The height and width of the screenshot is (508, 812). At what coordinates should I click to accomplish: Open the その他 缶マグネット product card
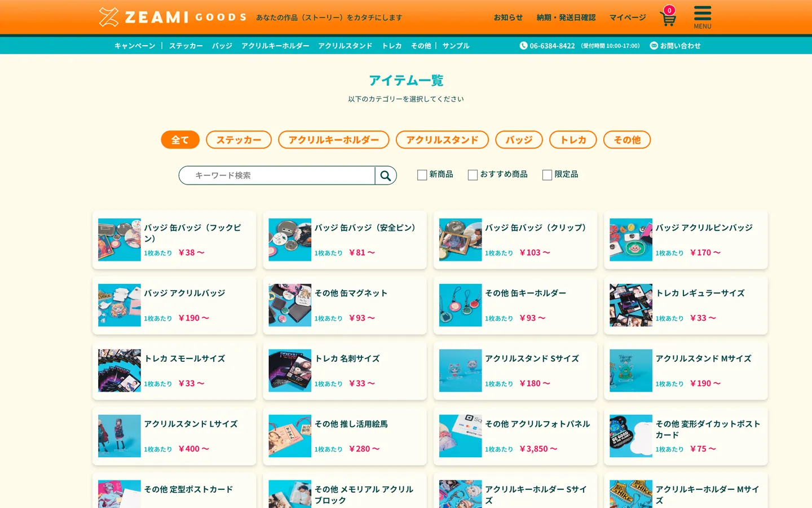pyautogui.click(x=345, y=305)
